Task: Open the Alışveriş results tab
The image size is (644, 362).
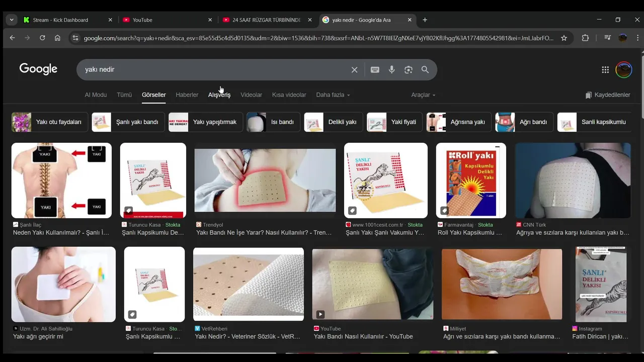Action: [x=219, y=95]
